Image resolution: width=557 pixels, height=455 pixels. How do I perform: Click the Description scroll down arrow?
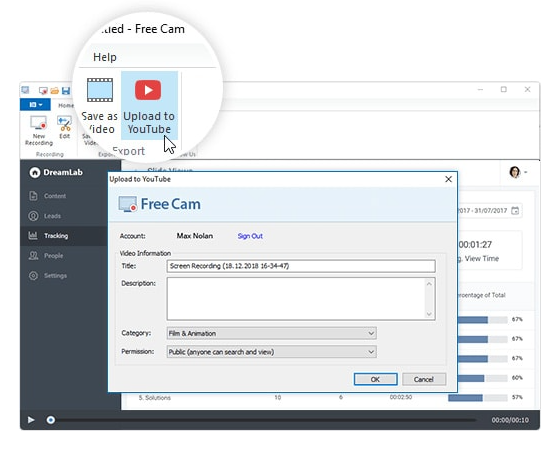(x=429, y=314)
